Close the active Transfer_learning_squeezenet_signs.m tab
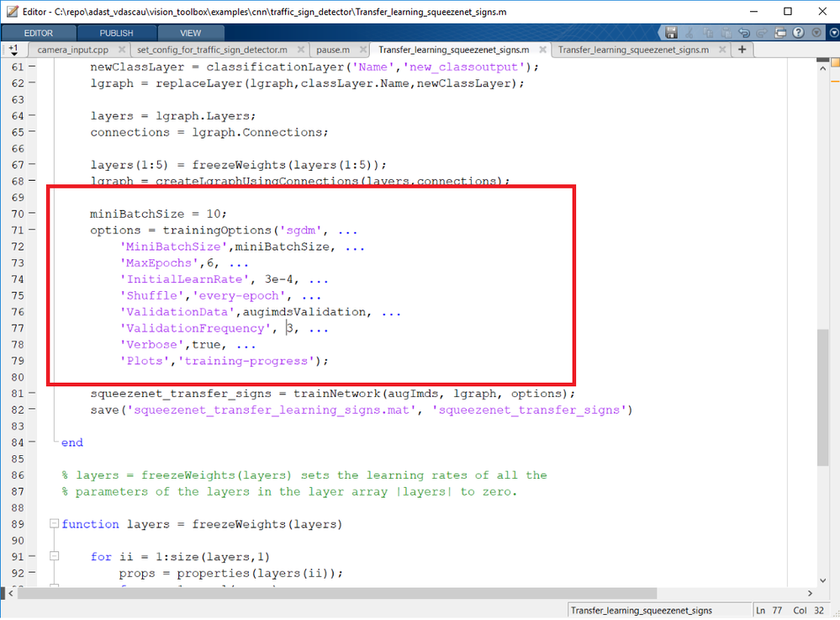The height and width of the screenshot is (620, 840). pos(542,50)
